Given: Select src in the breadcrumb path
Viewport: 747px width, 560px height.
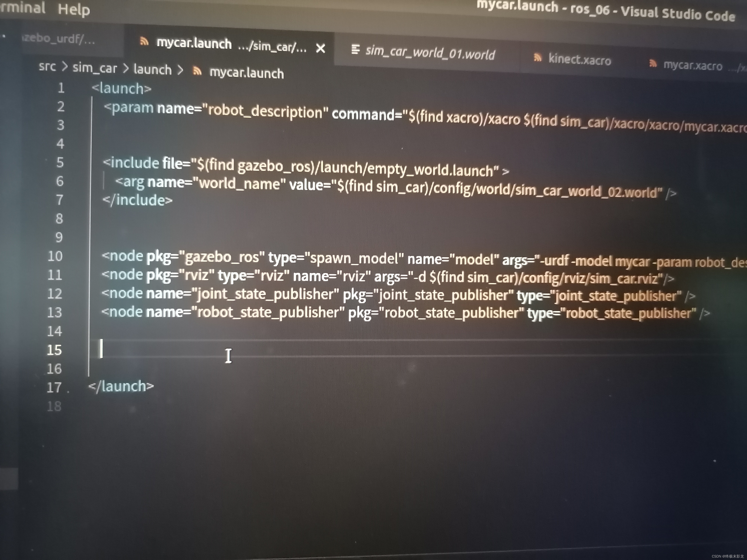Looking at the screenshot, I should [47, 66].
